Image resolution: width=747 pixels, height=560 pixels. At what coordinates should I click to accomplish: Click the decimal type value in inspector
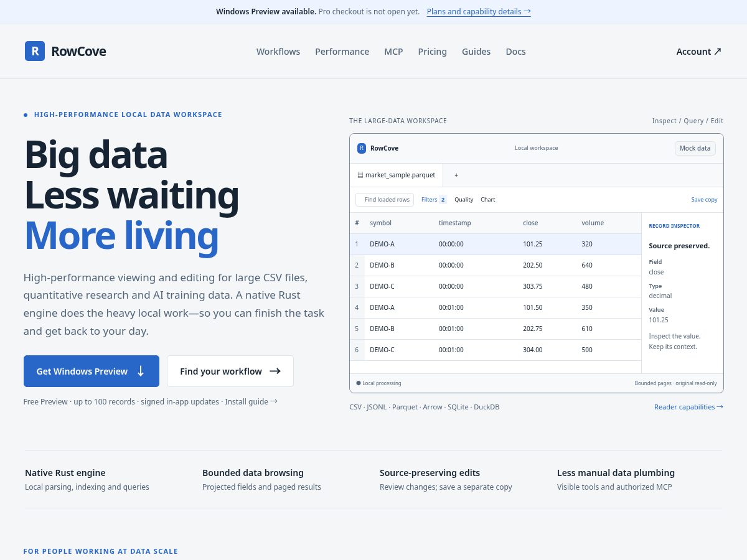pyautogui.click(x=660, y=296)
